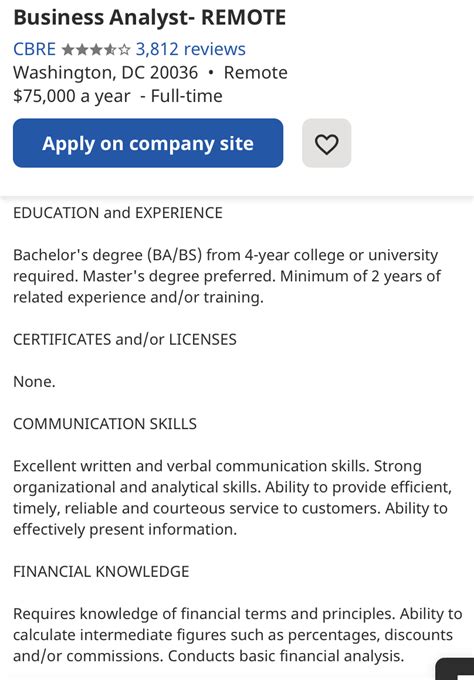Click the empty fifth rating star
This screenshot has height=680, width=474.
(x=124, y=50)
